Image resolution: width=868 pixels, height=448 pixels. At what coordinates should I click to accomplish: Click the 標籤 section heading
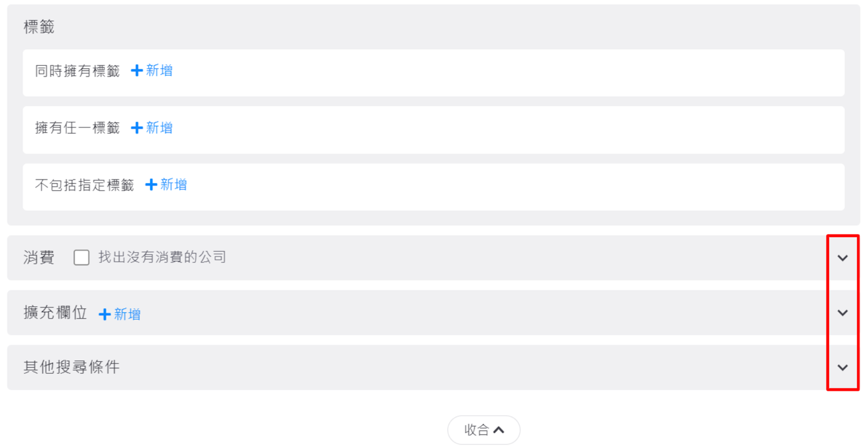pyautogui.click(x=39, y=27)
